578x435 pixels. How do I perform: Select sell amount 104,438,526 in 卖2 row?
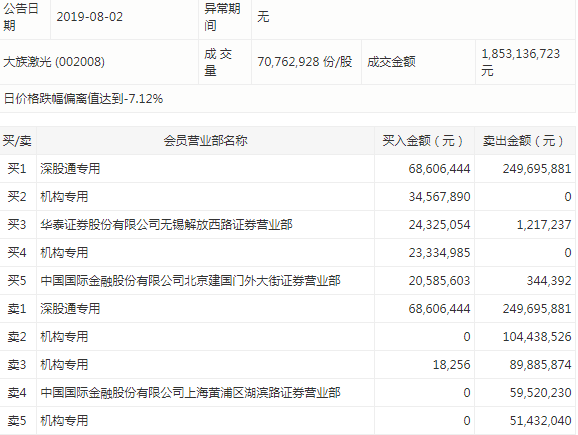(x=537, y=337)
